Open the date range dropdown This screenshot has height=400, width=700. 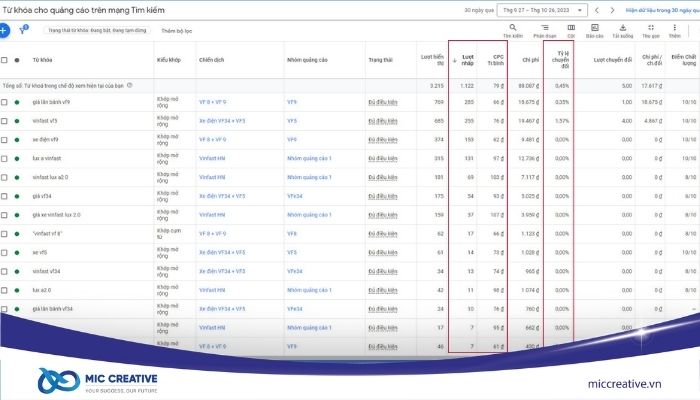pyautogui.click(x=542, y=10)
